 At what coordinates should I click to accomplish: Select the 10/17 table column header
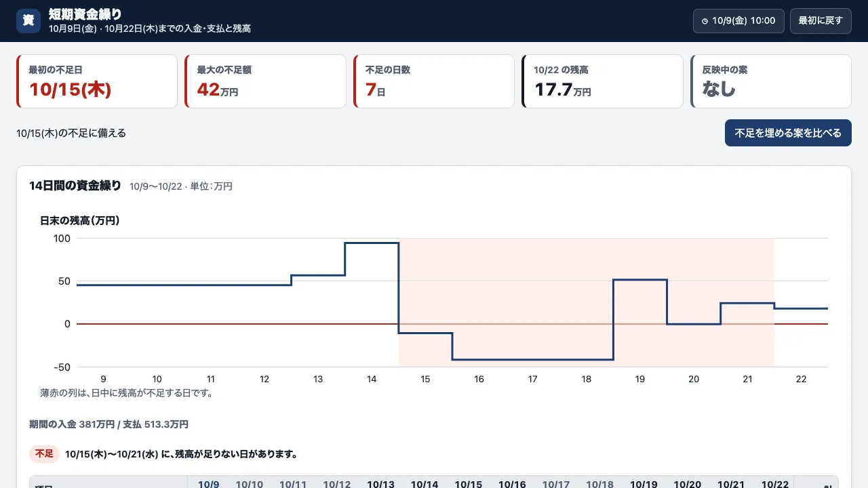pos(556,484)
